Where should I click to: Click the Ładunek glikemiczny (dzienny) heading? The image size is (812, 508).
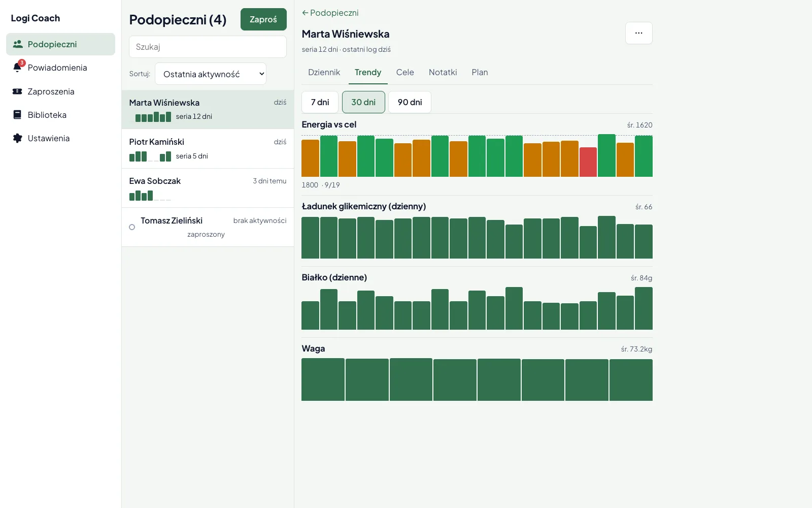pyautogui.click(x=364, y=206)
